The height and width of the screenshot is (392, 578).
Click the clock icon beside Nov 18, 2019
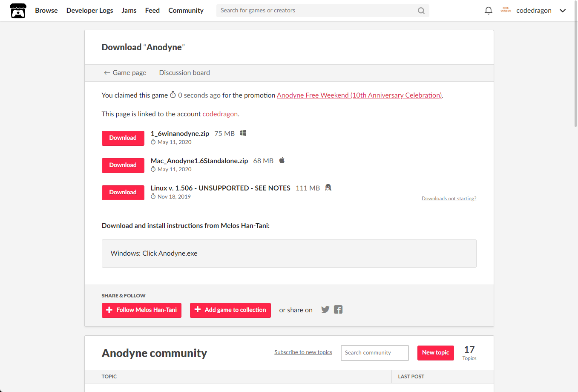(x=153, y=196)
